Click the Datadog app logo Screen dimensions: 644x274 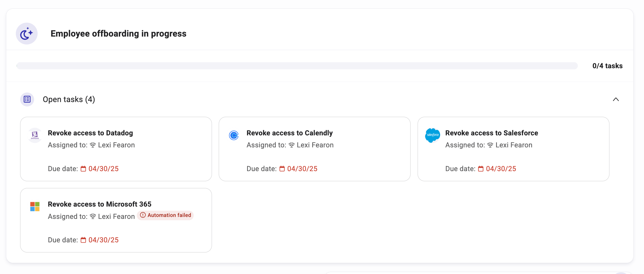coord(35,135)
